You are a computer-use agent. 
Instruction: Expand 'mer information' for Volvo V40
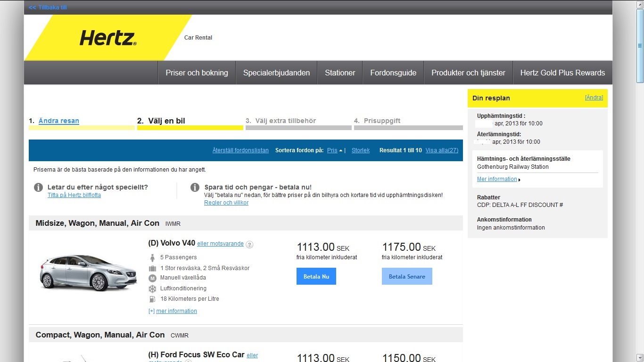176,311
